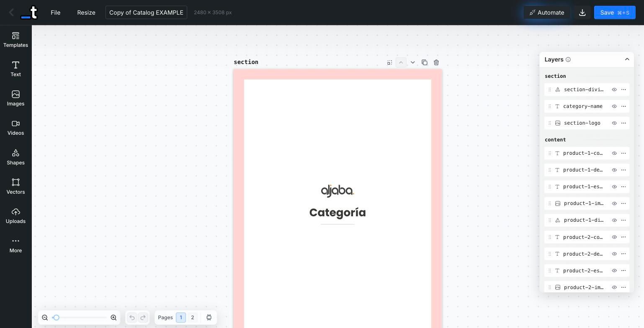Image resolution: width=644 pixels, height=328 pixels.
Task: Click the More option in sidebar
Action: (15, 245)
